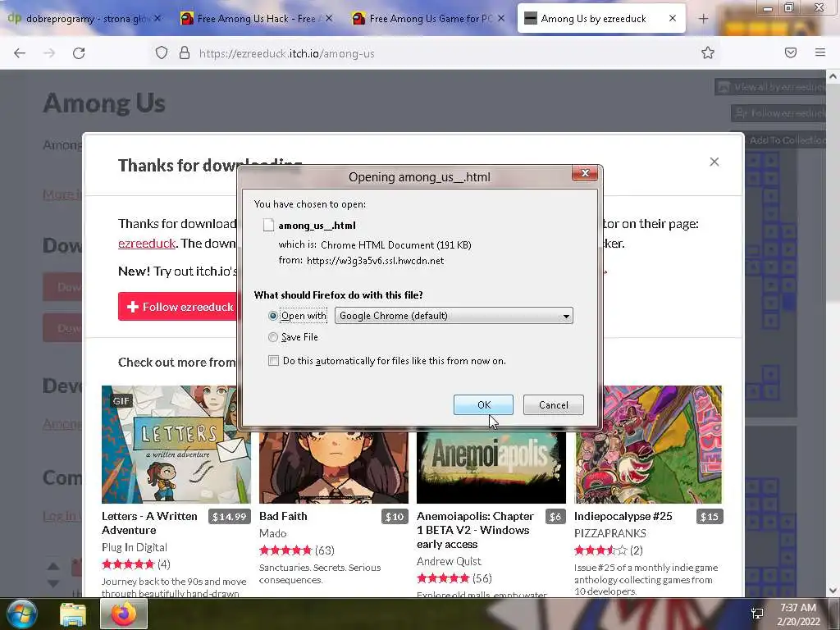Open the Letters - A Written Adventure title

point(149,523)
